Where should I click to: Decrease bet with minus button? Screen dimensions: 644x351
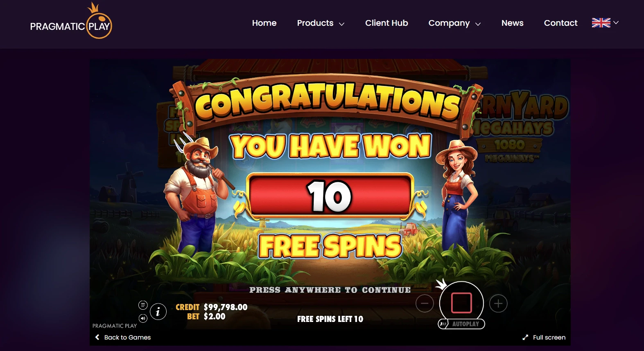(425, 304)
